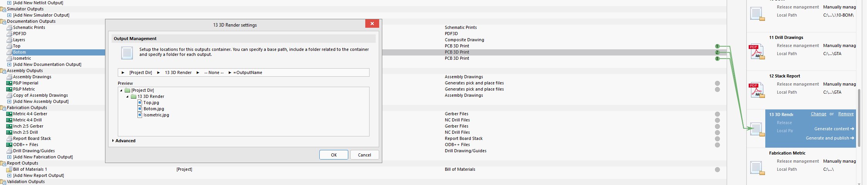The image size is (868, 185).
Task: Enable the Metric 4:4 Drill output circle
Action: (x=717, y=120)
